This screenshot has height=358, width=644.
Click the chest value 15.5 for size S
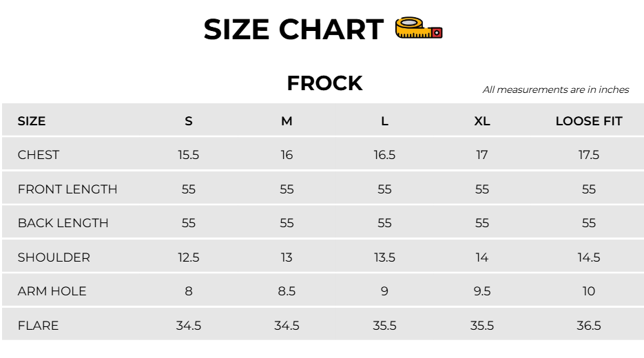tap(189, 155)
